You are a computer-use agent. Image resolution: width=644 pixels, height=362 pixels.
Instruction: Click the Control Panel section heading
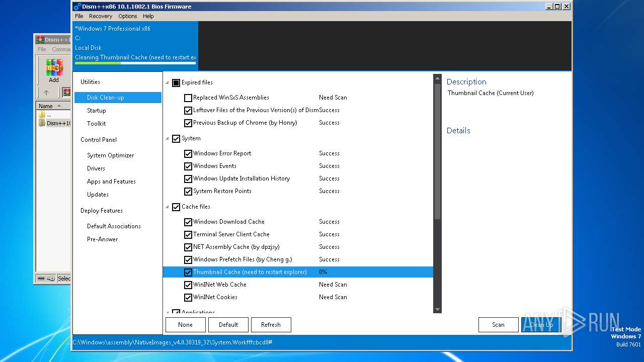coord(99,140)
